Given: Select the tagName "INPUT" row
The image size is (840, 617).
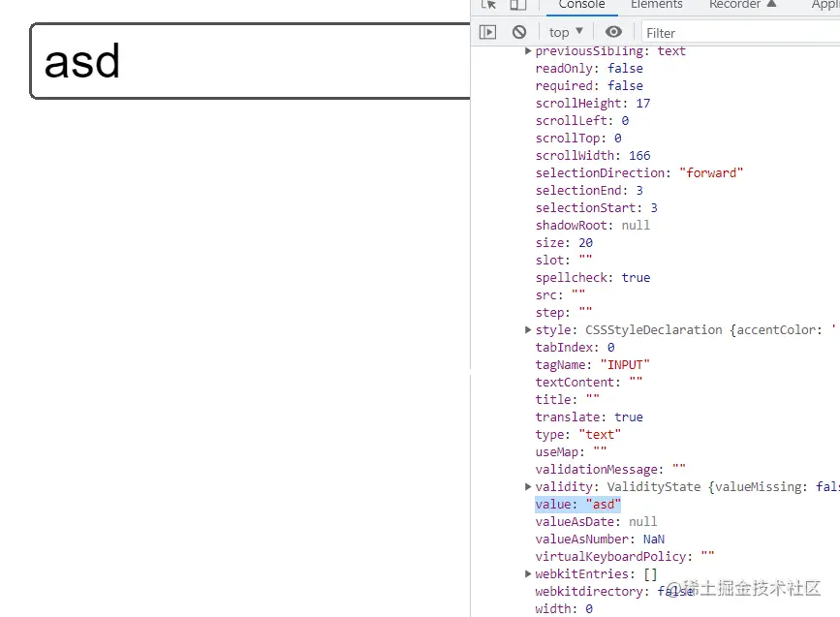Looking at the screenshot, I should pos(593,365).
